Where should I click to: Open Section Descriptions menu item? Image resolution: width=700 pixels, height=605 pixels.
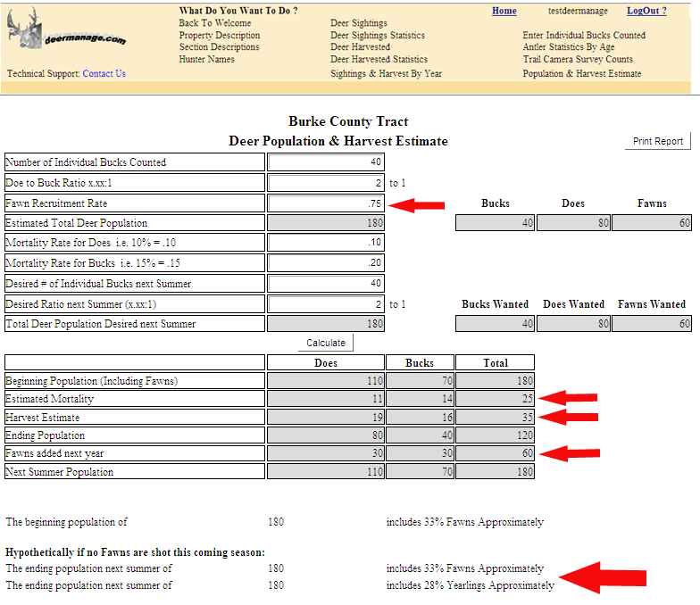click(x=219, y=46)
